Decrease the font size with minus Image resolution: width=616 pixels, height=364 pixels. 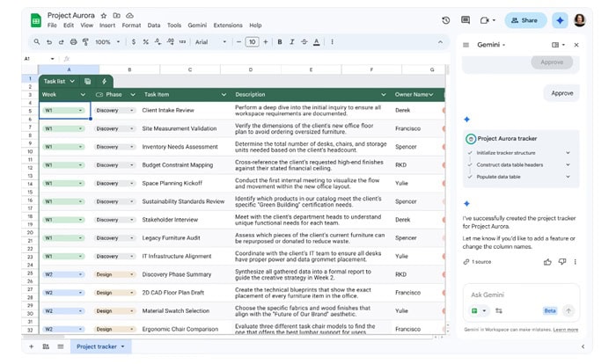[238, 42]
